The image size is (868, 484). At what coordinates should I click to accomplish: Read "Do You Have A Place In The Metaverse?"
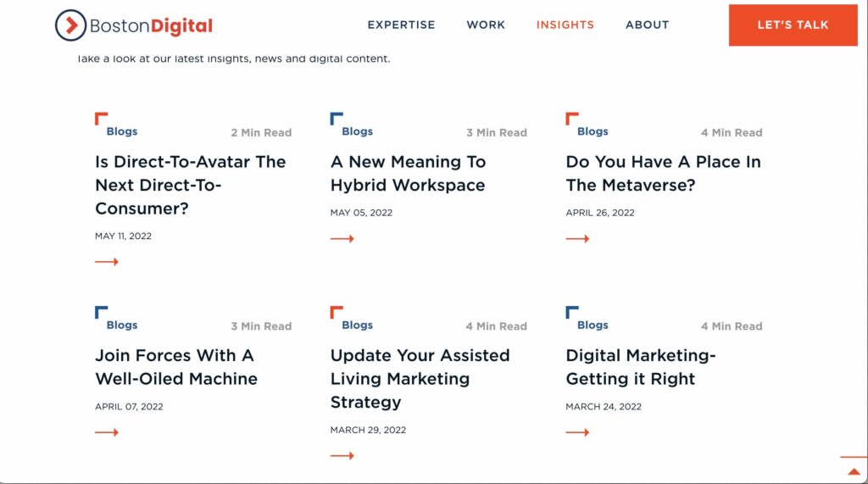(663, 173)
